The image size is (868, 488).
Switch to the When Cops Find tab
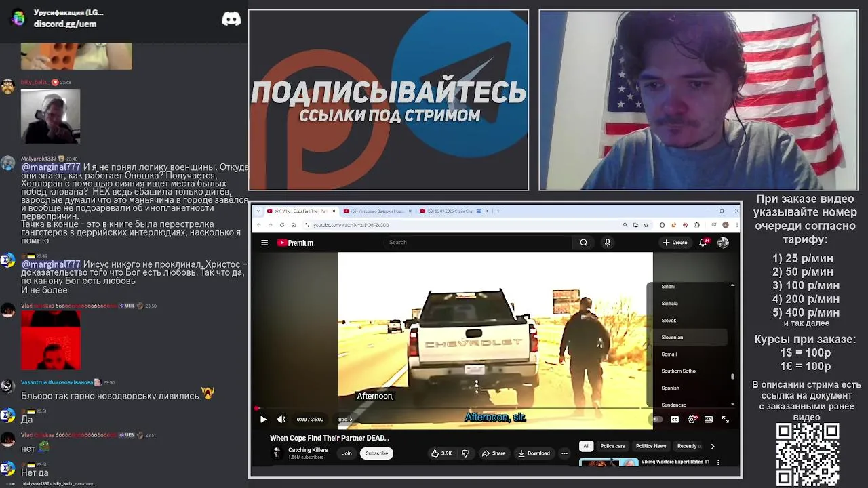pos(301,211)
